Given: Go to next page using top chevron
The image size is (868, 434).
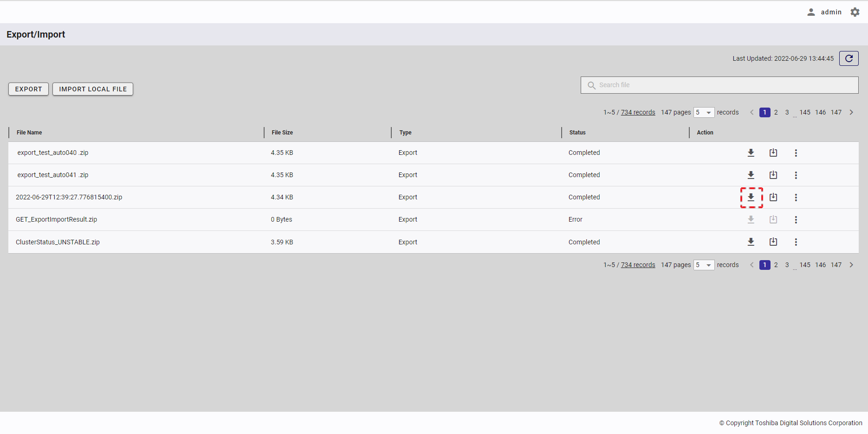Looking at the screenshot, I should pos(851,112).
